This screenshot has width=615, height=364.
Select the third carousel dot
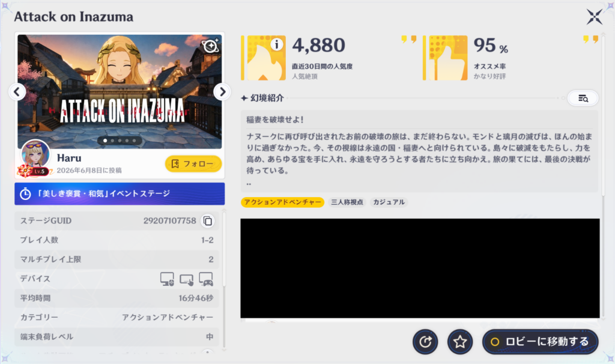(x=120, y=141)
